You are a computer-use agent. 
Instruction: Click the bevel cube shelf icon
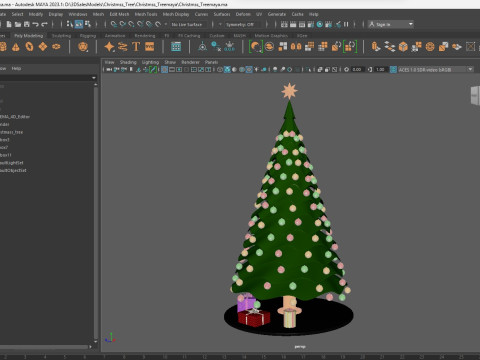click(403, 47)
